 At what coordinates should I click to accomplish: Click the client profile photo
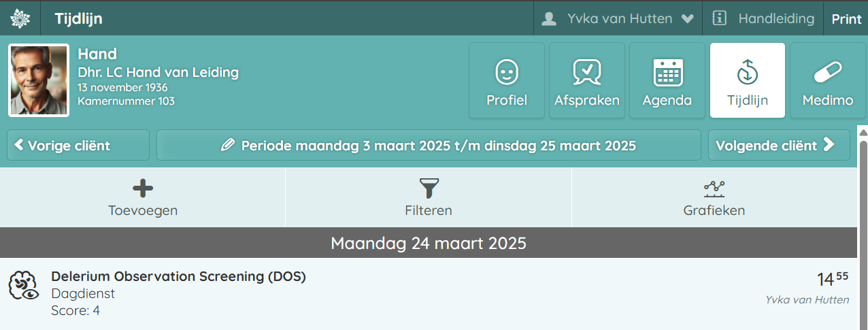tap(39, 80)
